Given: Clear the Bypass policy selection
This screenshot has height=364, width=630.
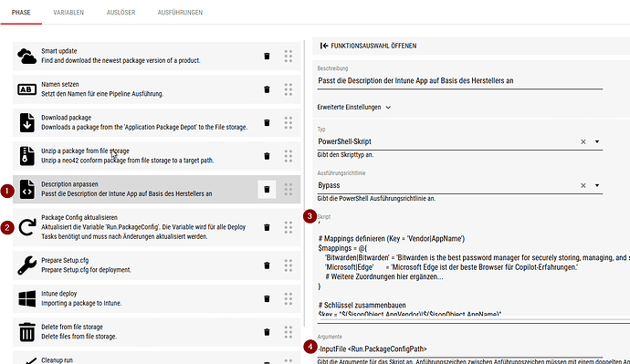Looking at the screenshot, I should 583,185.
